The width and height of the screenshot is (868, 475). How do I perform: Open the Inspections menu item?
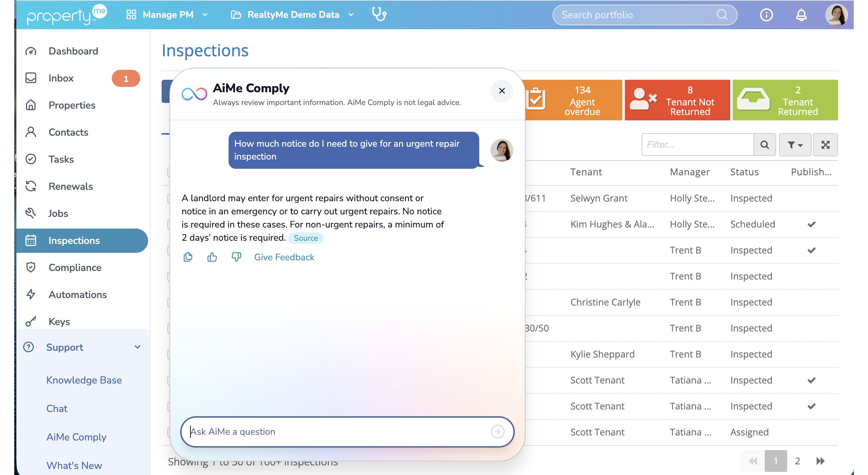(82, 240)
